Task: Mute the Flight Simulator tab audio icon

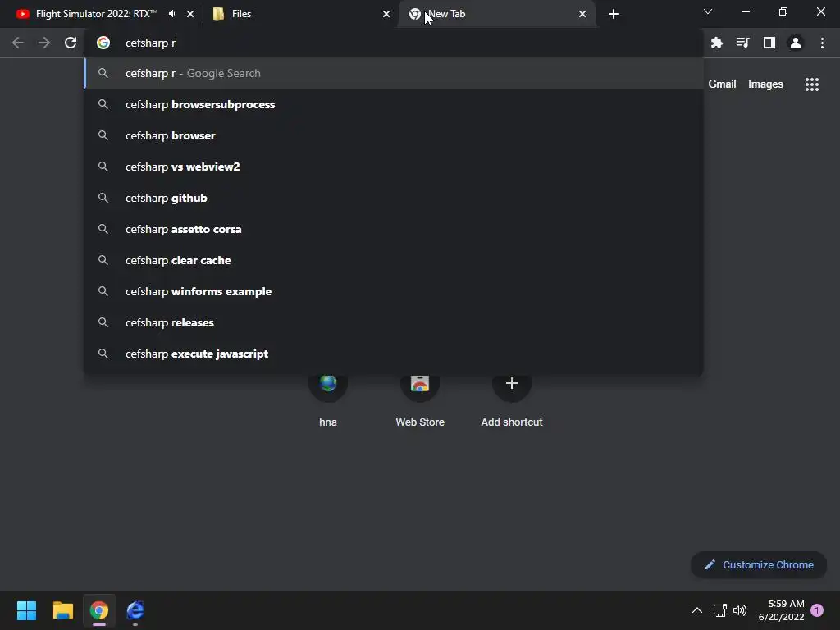Action: pos(172,14)
